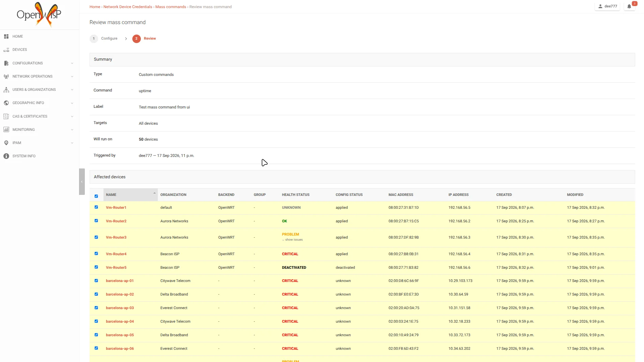Open the Vm-Router5 device link
644x362 pixels.
pyautogui.click(x=116, y=267)
